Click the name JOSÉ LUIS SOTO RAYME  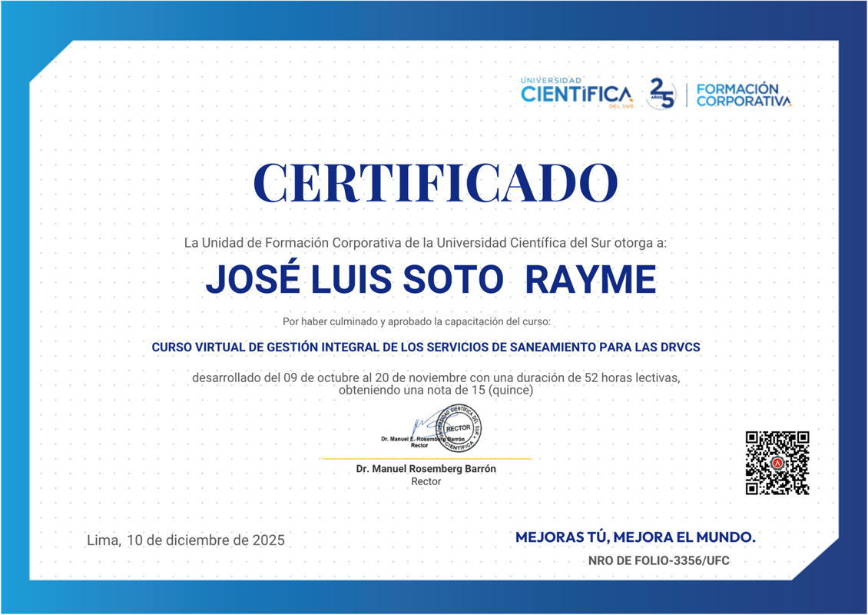pos(431,278)
